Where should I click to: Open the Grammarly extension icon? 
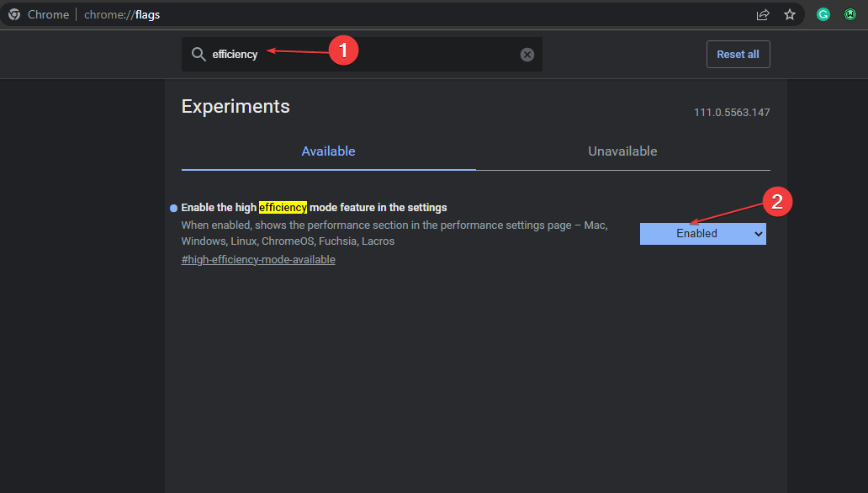point(823,15)
